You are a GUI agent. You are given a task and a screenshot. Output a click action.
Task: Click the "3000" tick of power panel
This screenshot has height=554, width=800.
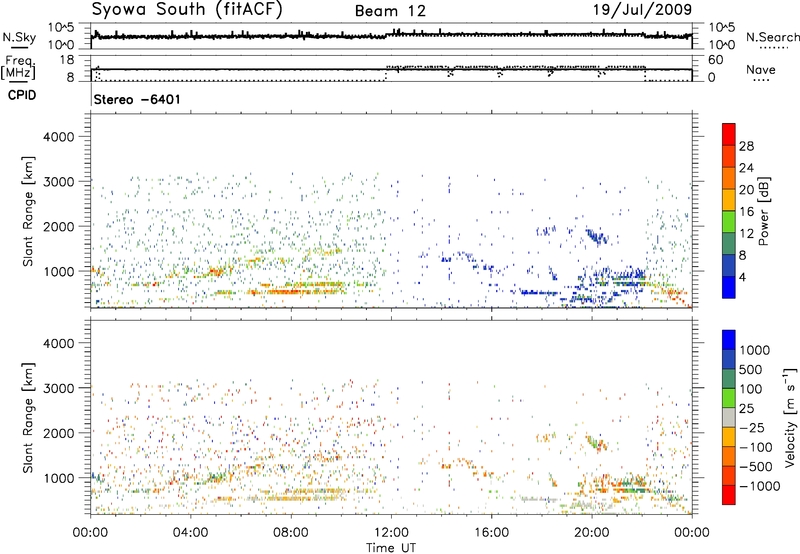tap(59, 182)
